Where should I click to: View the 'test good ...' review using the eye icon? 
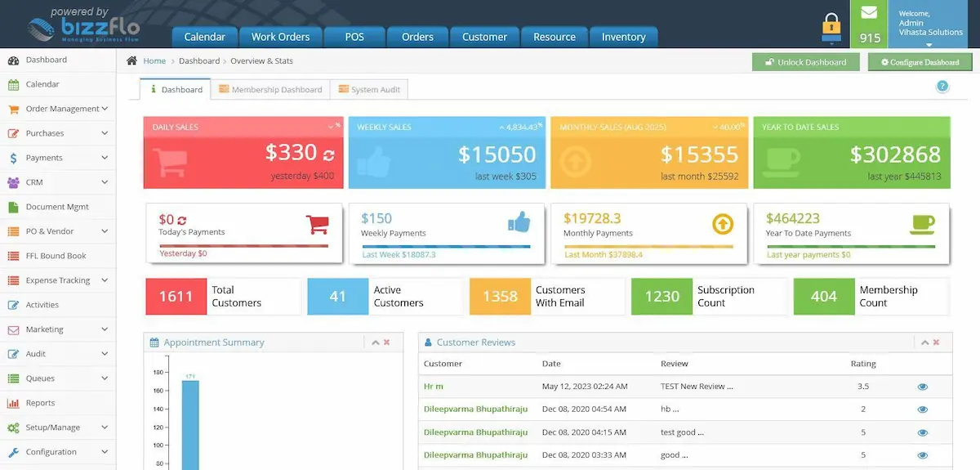(x=922, y=432)
